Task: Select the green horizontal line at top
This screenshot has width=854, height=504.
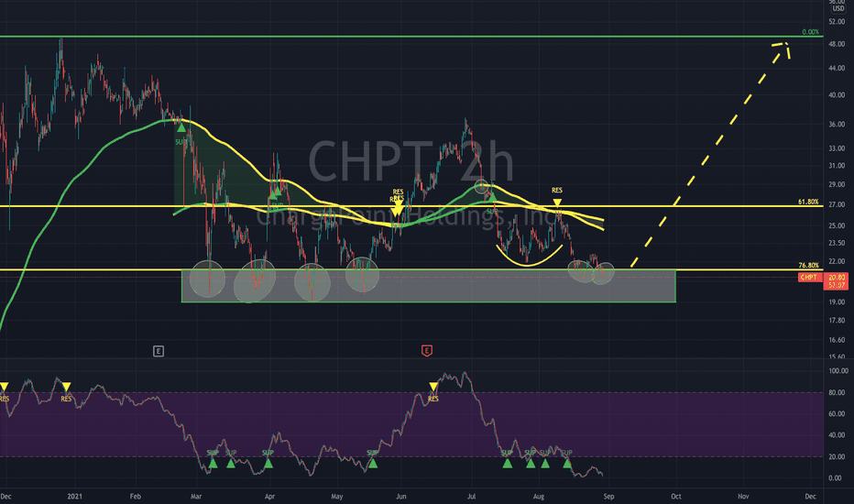Action: 411,37
